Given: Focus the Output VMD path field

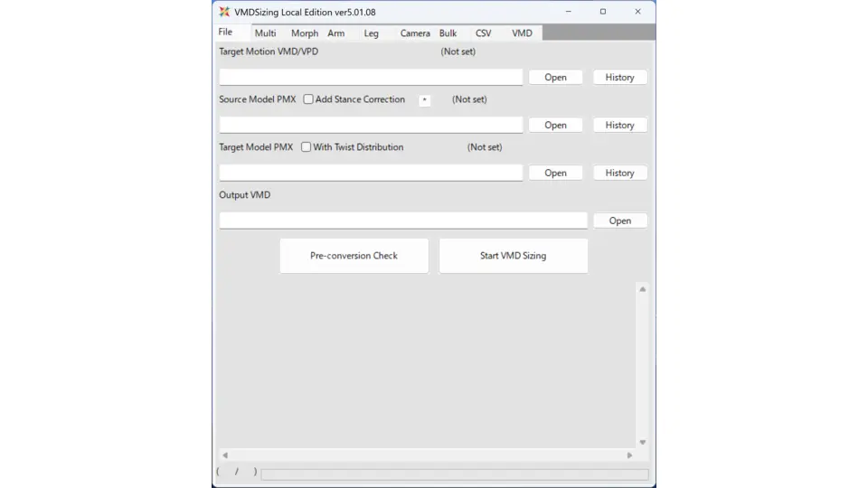Looking at the screenshot, I should click(x=403, y=221).
